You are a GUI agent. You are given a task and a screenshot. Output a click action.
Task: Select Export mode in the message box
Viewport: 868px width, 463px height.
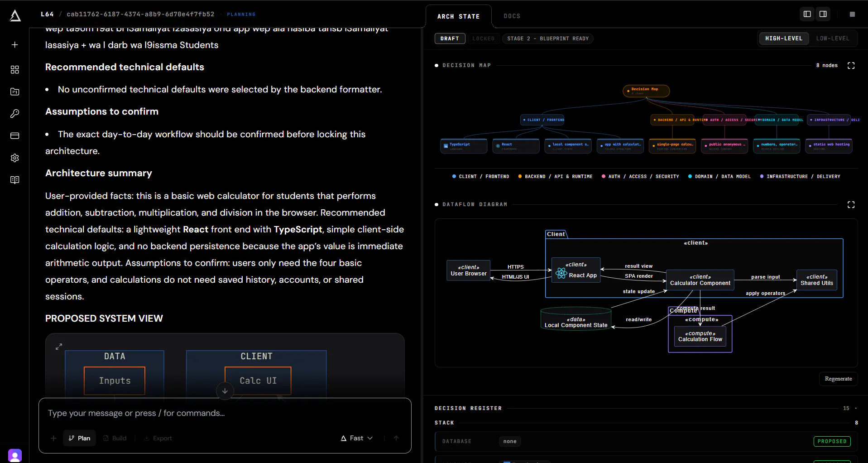coord(158,438)
